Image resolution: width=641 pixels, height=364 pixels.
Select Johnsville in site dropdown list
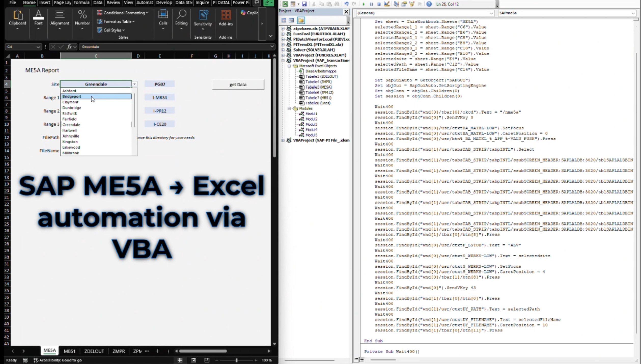(x=96, y=136)
